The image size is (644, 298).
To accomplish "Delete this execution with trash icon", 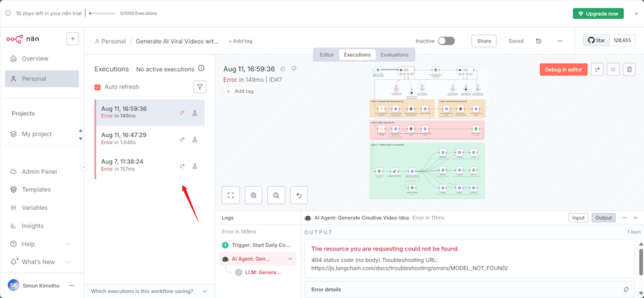I will click(x=629, y=70).
